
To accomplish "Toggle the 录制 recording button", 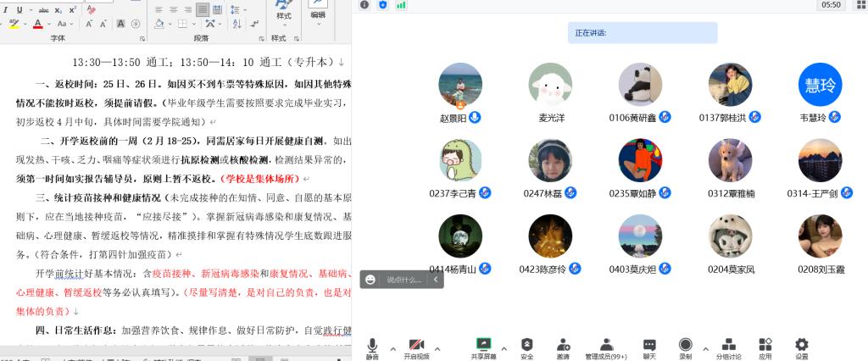I will coord(685,347).
